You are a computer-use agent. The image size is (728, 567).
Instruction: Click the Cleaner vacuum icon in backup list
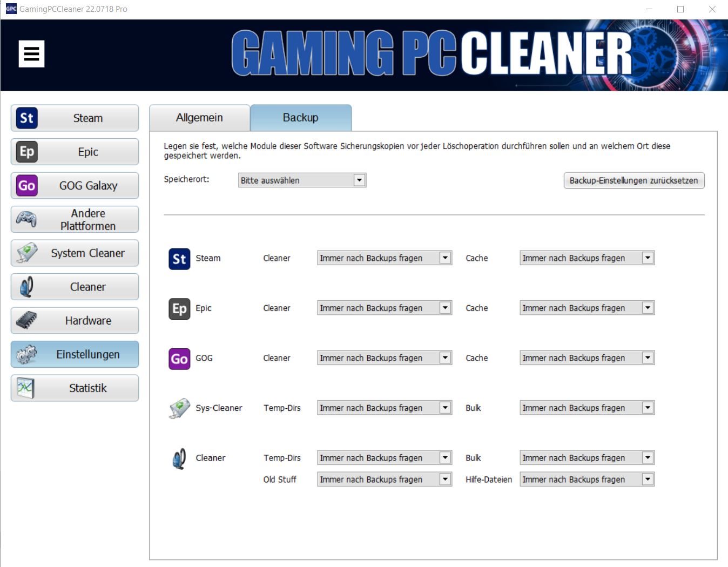click(179, 458)
